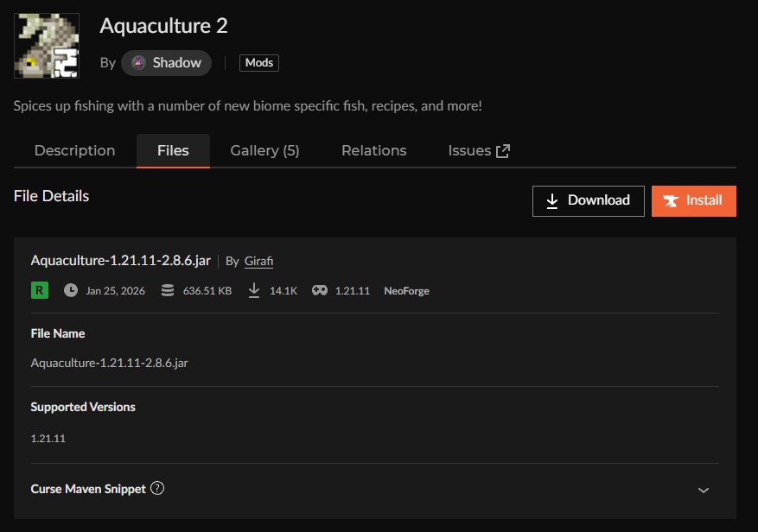Click Shadow's avatar icon
Screen dimensions: 758x532
[138, 63]
